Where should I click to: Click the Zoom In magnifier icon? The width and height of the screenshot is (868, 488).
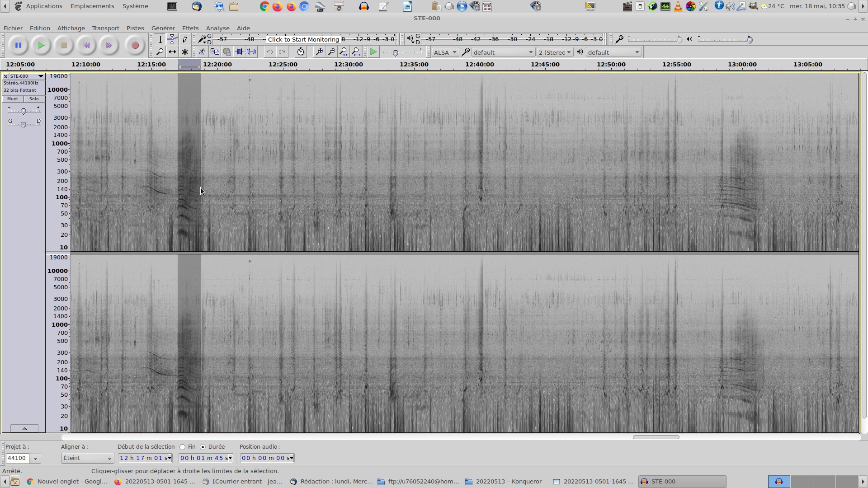(319, 52)
